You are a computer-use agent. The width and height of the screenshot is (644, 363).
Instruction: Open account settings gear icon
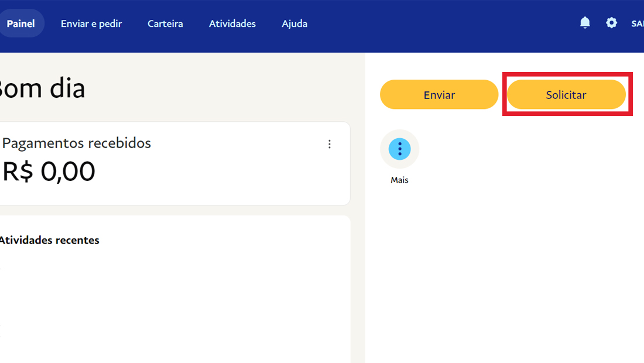(x=612, y=23)
